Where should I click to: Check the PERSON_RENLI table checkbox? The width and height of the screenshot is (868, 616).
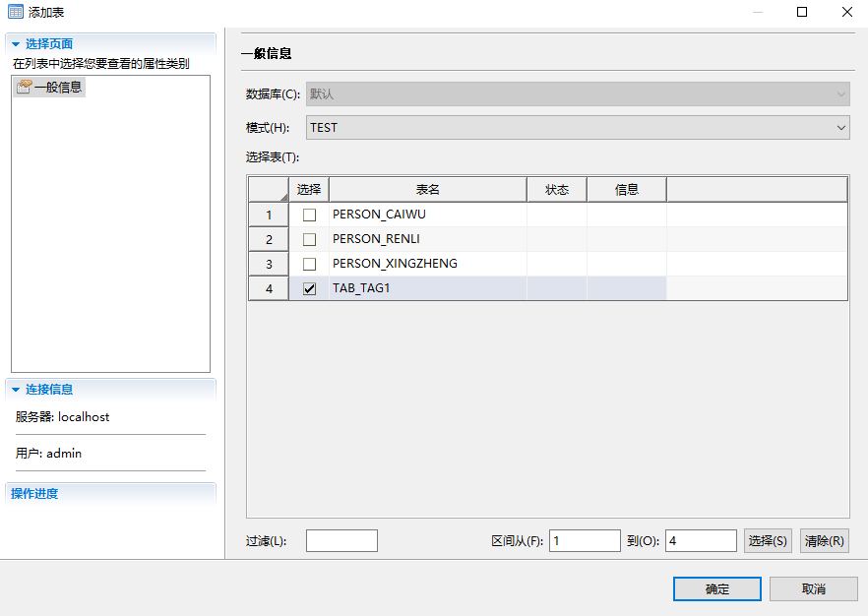coord(309,239)
